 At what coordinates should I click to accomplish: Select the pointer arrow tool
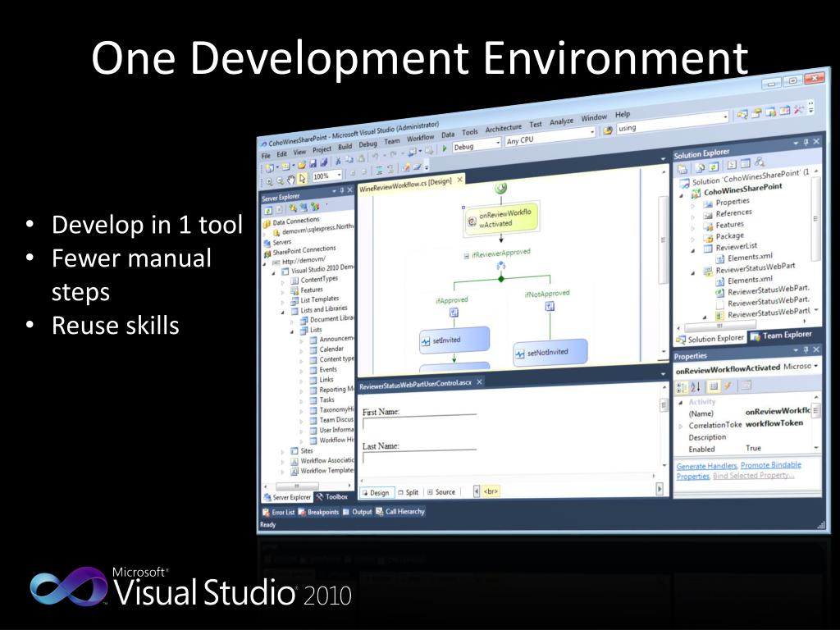point(302,178)
